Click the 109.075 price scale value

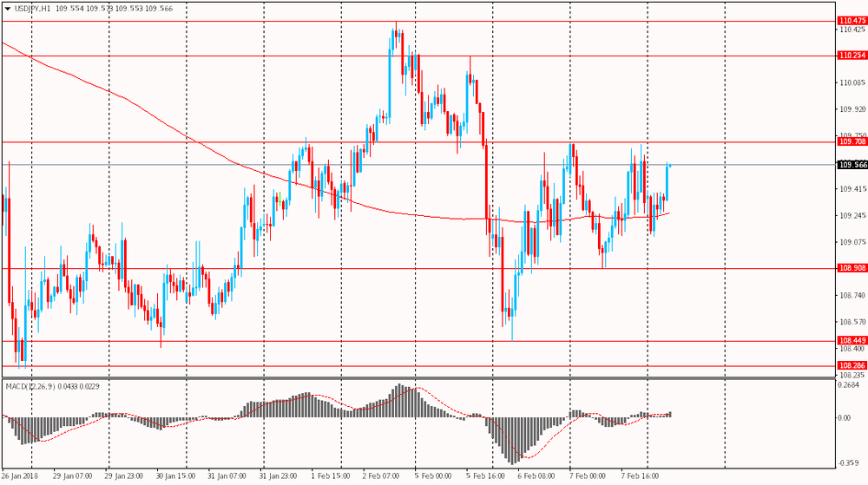852,242
